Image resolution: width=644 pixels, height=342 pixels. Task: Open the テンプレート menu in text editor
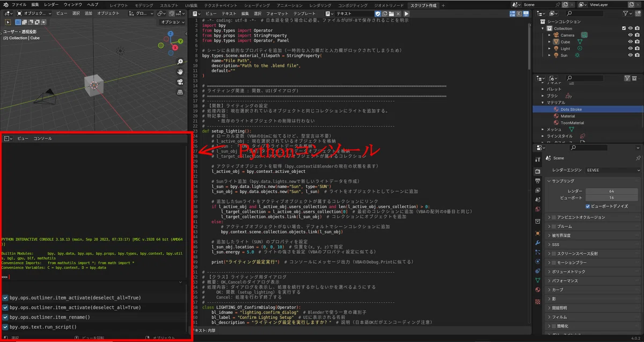[x=304, y=13]
